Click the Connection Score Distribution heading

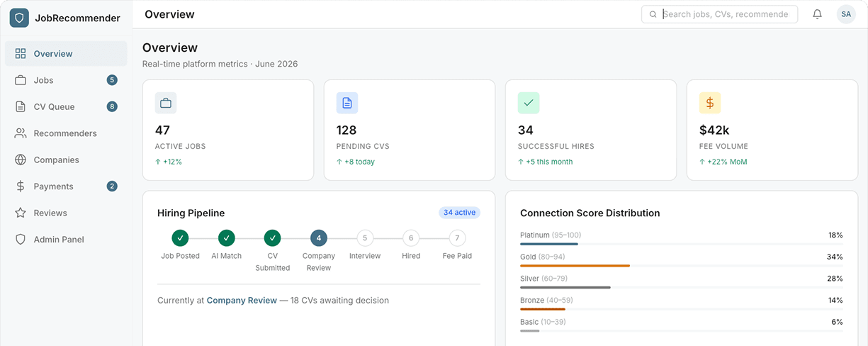[x=590, y=213]
